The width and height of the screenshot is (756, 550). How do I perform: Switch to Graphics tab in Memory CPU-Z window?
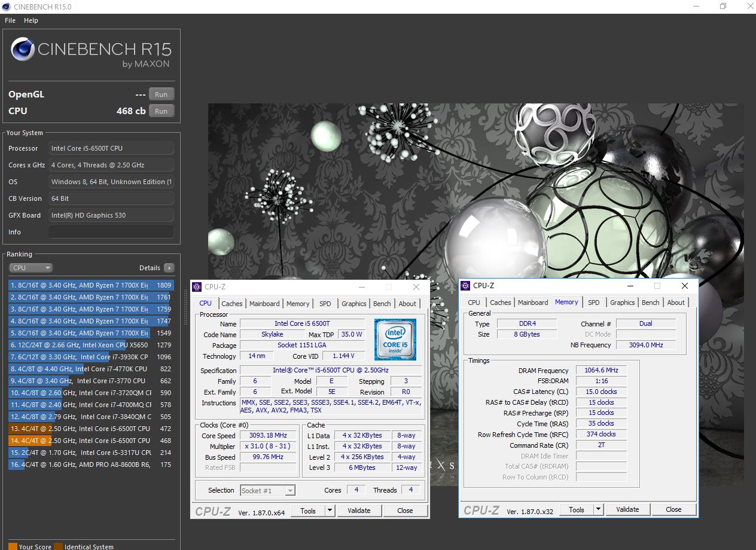(x=623, y=302)
